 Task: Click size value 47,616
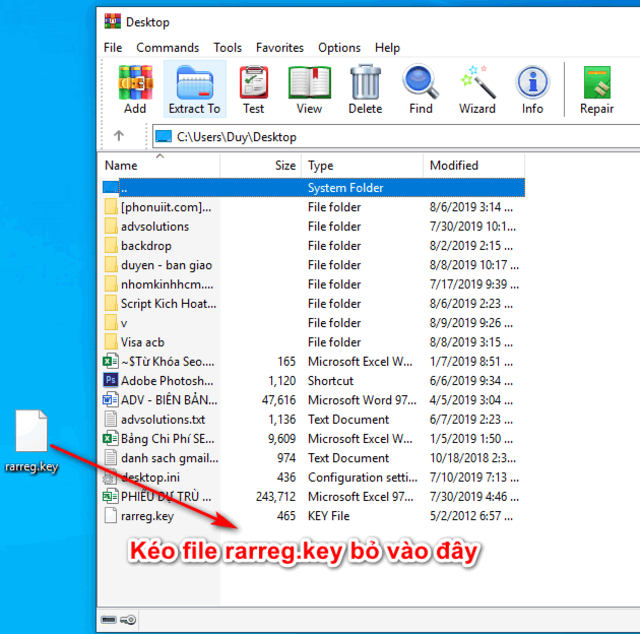(279, 400)
